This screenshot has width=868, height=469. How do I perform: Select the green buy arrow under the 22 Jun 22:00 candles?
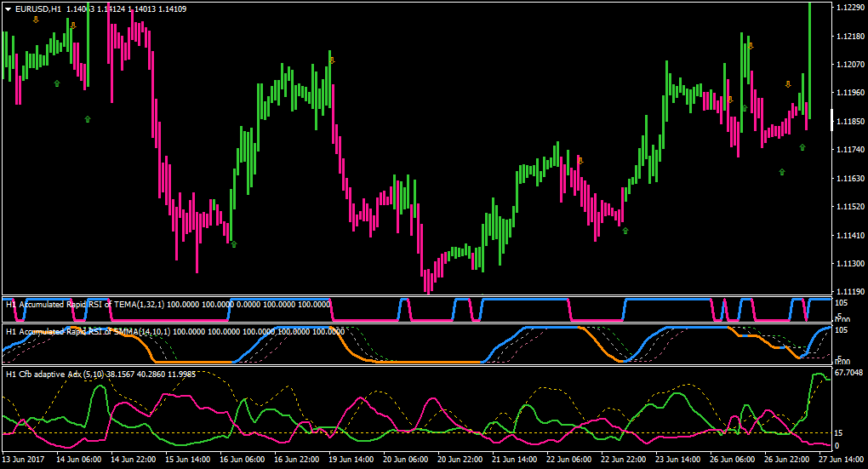[625, 231]
